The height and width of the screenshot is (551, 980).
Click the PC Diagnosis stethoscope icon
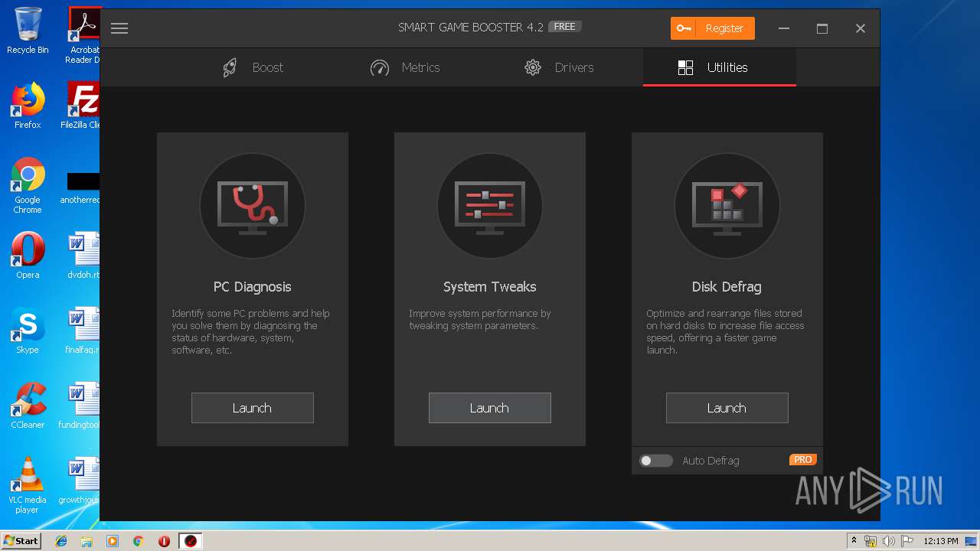tap(253, 206)
